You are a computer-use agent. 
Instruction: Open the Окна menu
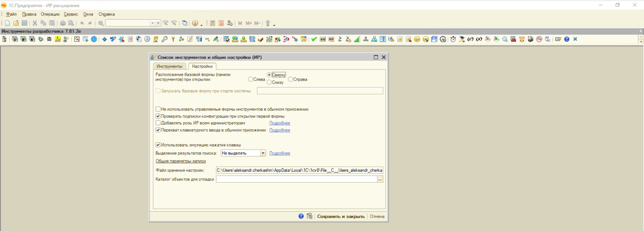[x=88, y=14]
